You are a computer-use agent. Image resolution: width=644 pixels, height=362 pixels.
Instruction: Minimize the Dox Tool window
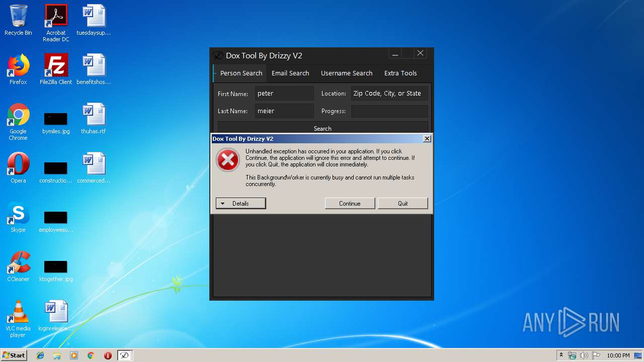coord(395,53)
